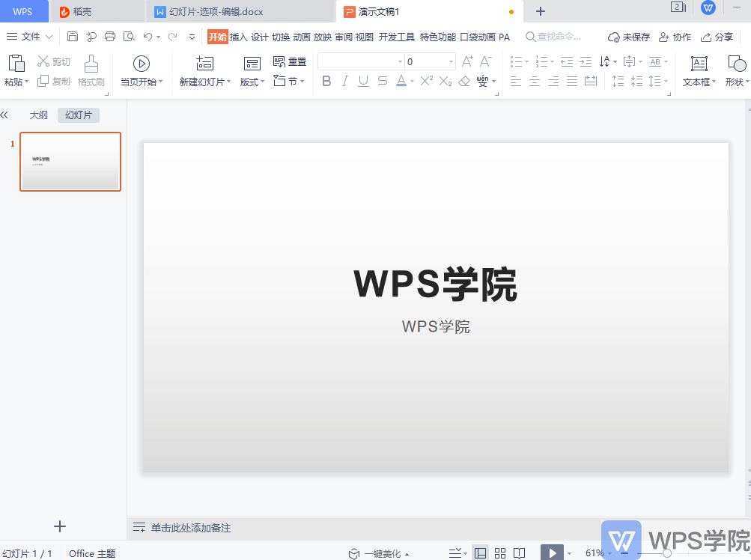Open the font color dropdown arrow
This screenshot has width=751, height=560.
pos(412,82)
